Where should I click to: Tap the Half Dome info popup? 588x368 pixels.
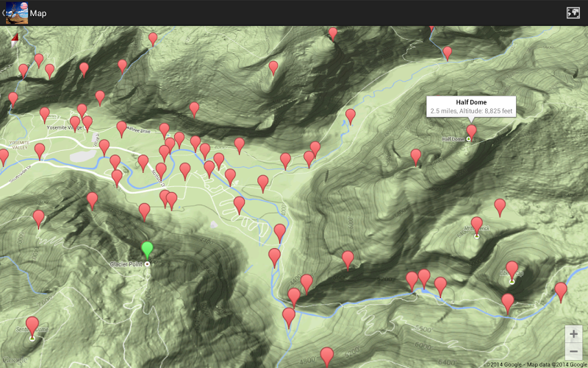coord(471,106)
